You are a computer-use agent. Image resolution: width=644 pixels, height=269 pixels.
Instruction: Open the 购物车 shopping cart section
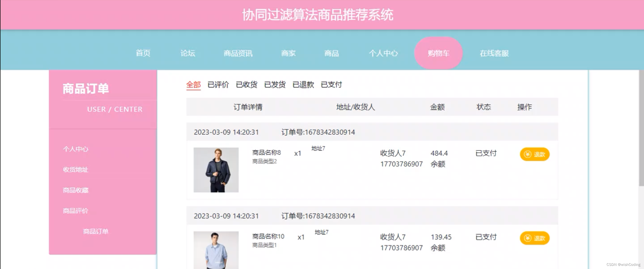coord(438,53)
